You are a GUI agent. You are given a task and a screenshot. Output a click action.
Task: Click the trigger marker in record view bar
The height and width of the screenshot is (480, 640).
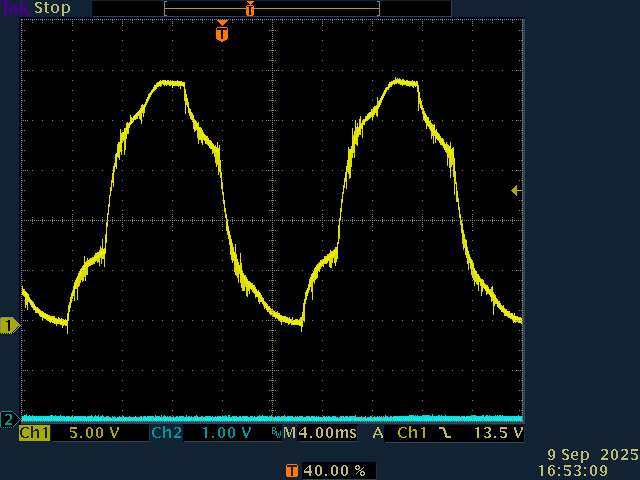pos(250,8)
